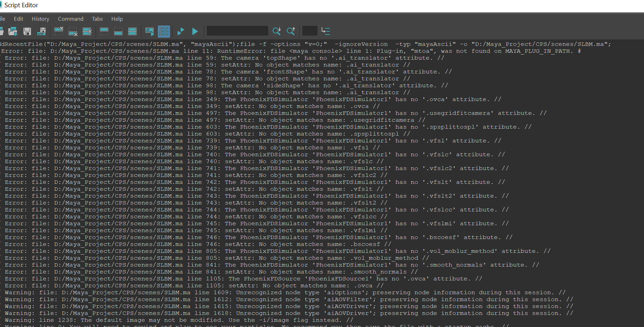
Task: Clear History toolbar icon
Action: pos(59,31)
